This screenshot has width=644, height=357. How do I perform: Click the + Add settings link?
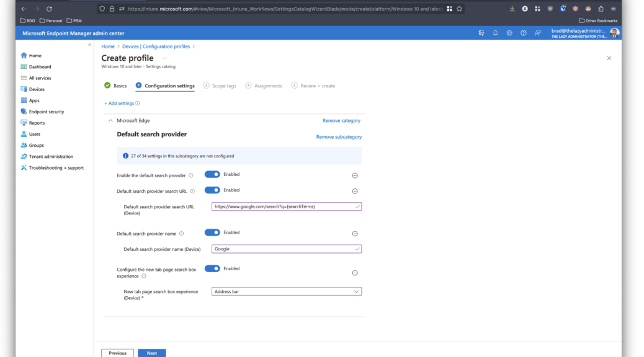[x=119, y=104]
